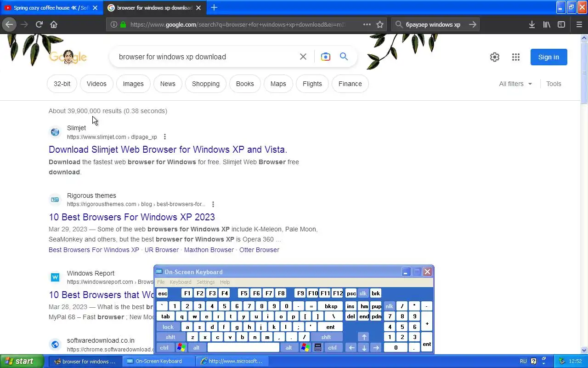Switch to News results
588x368 pixels.
(x=168, y=84)
